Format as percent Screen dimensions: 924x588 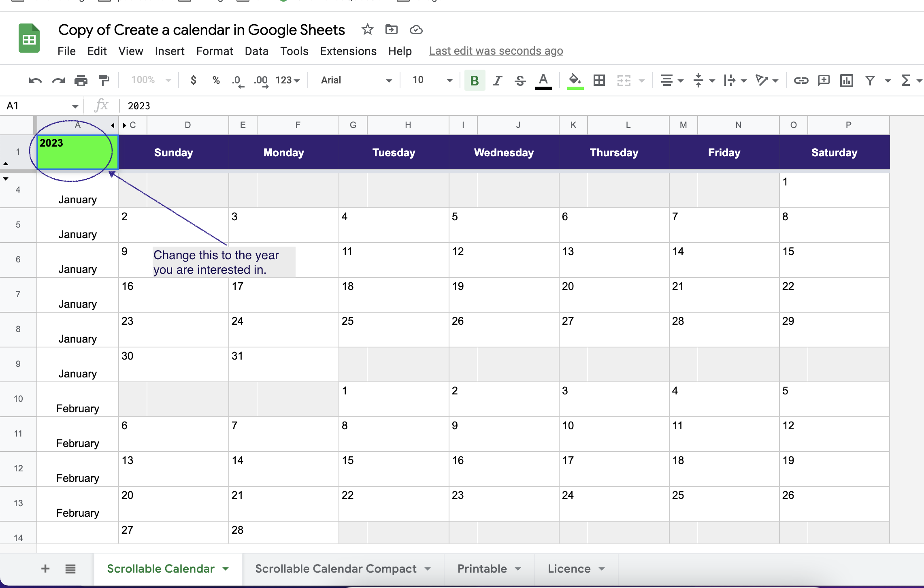[x=216, y=80]
